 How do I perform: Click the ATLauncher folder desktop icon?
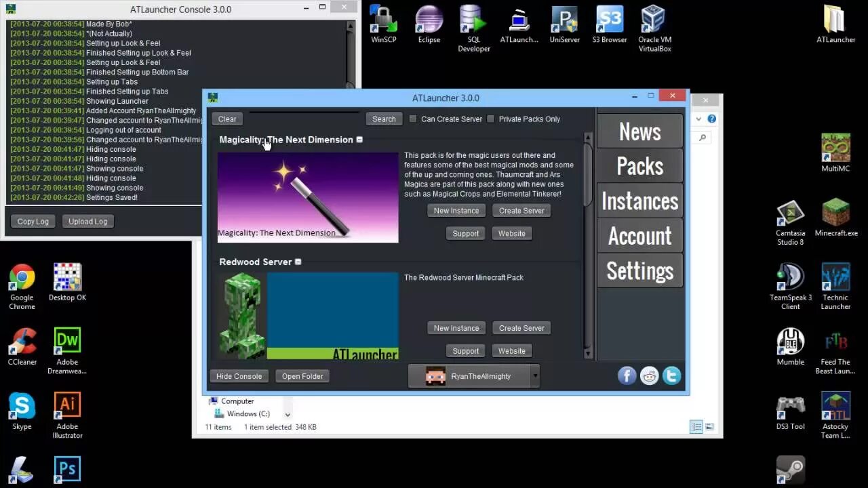point(835,25)
